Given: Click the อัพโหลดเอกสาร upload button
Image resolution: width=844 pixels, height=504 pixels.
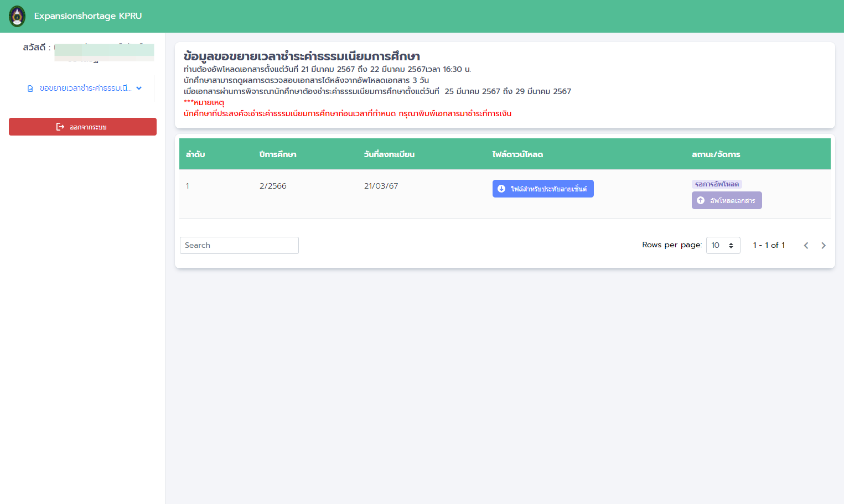Looking at the screenshot, I should coord(727,200).
